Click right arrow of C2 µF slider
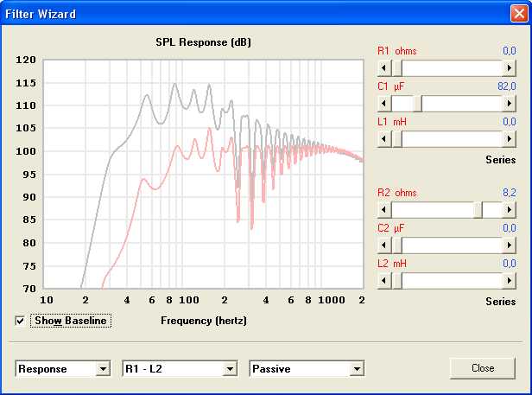 pyautogui.click(x=510, y=245)
